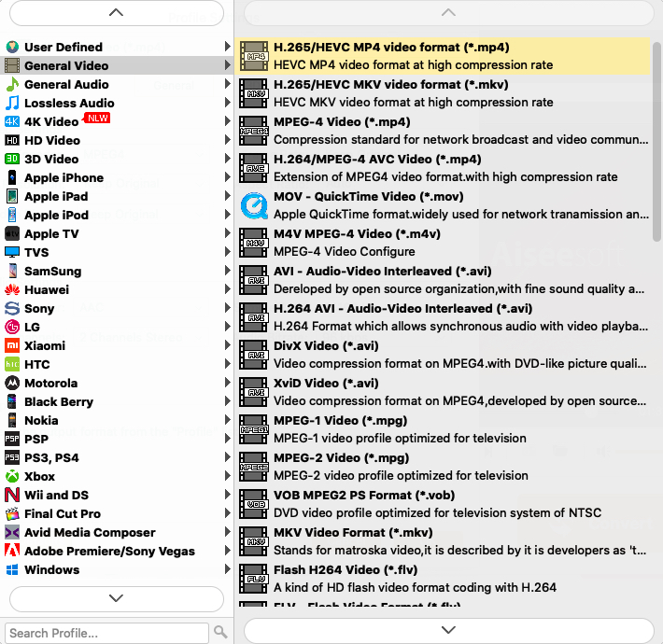This screenshot has height=644, width=663.
Task: Click the User Defined category icon
Action: [12, 47]
